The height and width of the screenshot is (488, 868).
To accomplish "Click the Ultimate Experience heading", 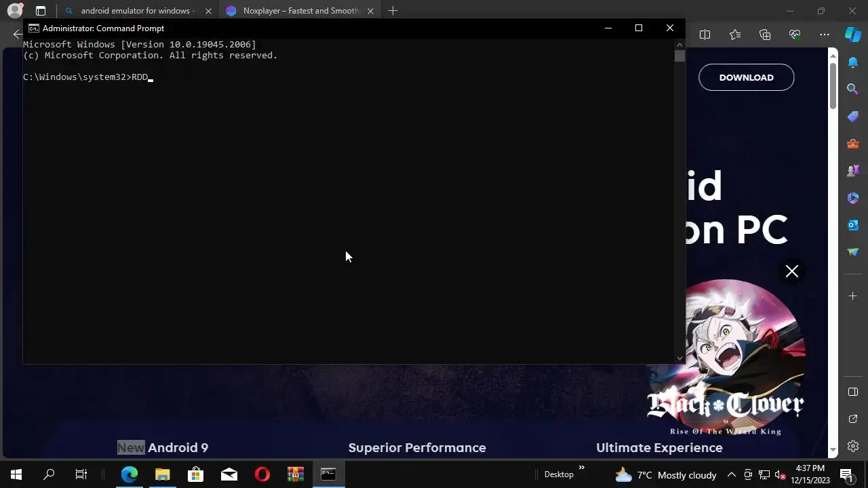I will click(x=659, y=447).
